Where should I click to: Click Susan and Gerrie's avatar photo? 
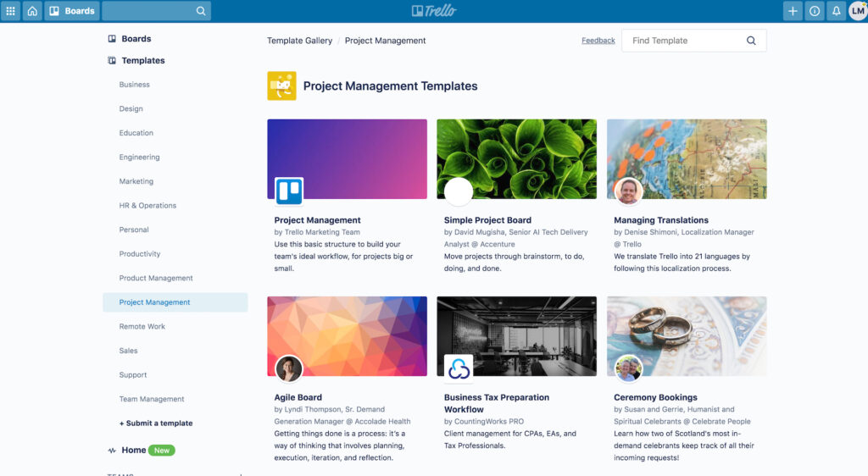(x=628, y=368)
